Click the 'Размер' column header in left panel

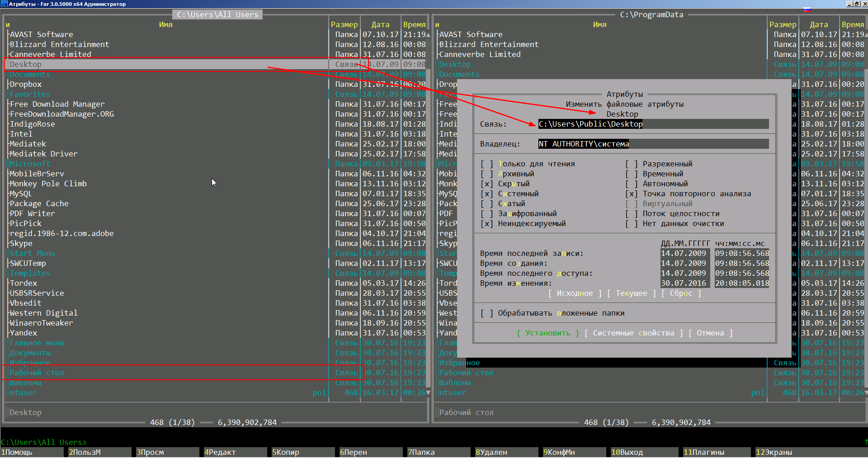tap(344, 24)
